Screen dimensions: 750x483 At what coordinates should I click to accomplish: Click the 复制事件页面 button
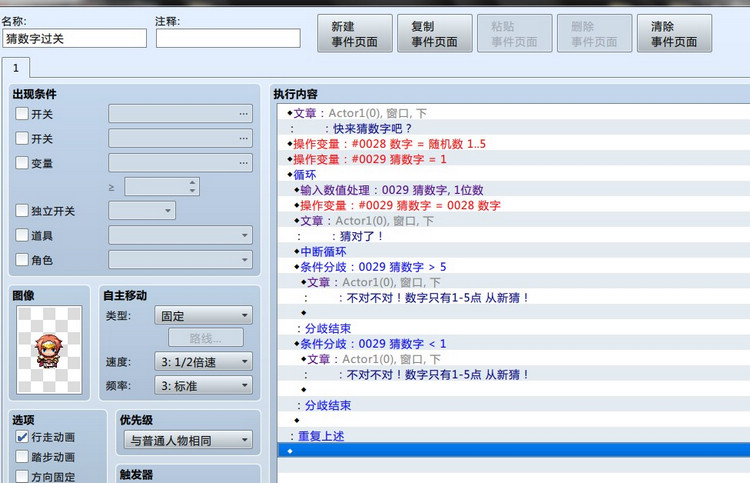point(434,33)
